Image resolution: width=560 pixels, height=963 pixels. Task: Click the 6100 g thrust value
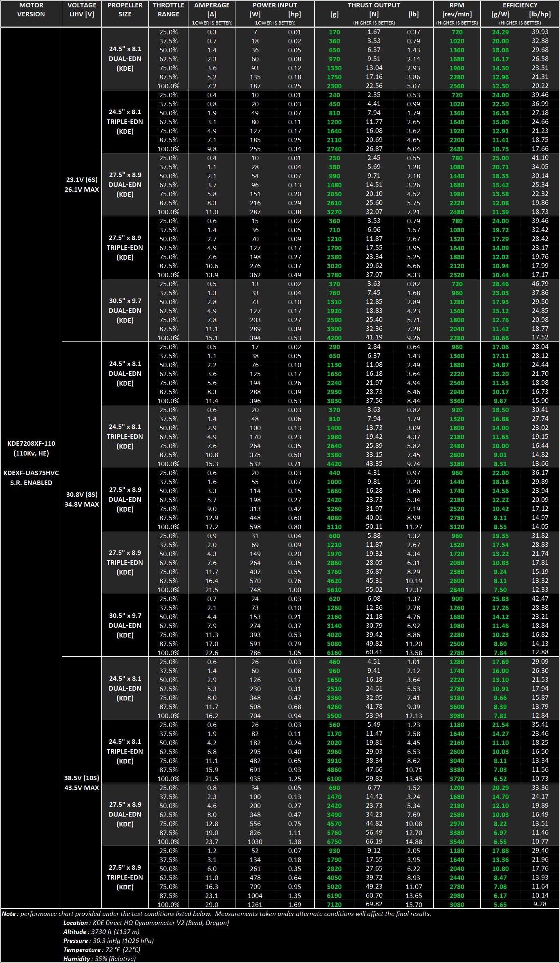tap(334, 779)
